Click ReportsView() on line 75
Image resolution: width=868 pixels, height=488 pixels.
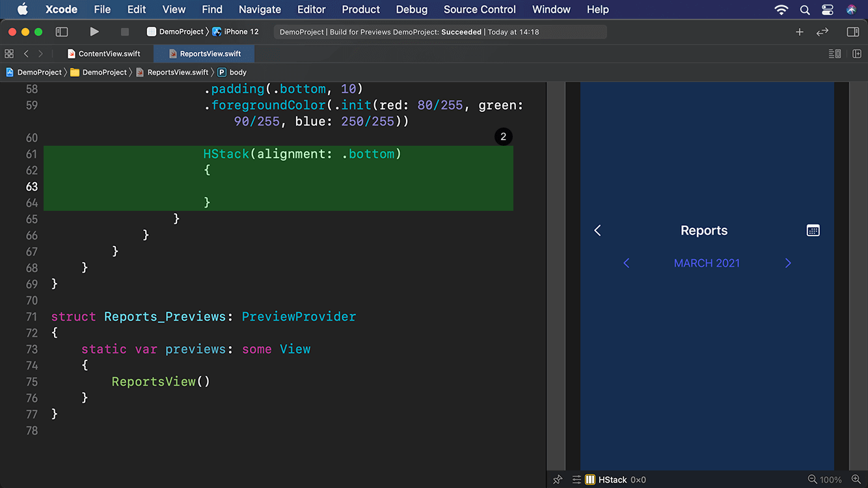point(161,382)
